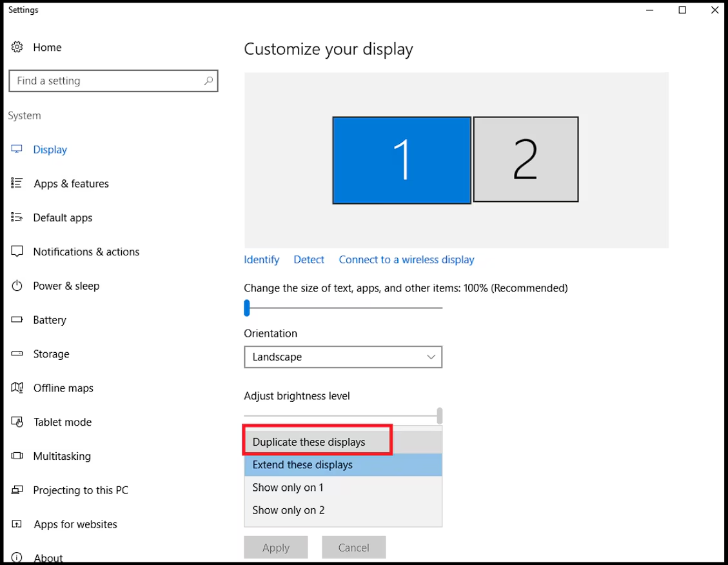
Task: Click the search magnifier icon
Action: point(208,81)
